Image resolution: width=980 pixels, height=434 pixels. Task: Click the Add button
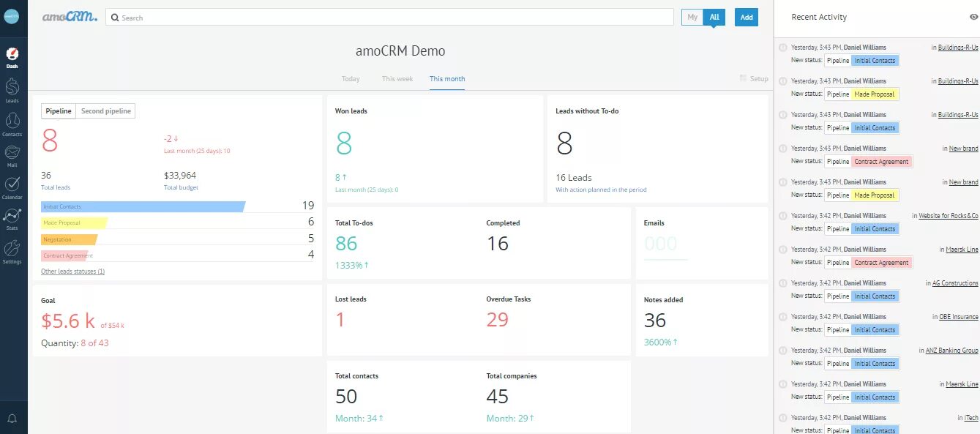pos(747,17)
